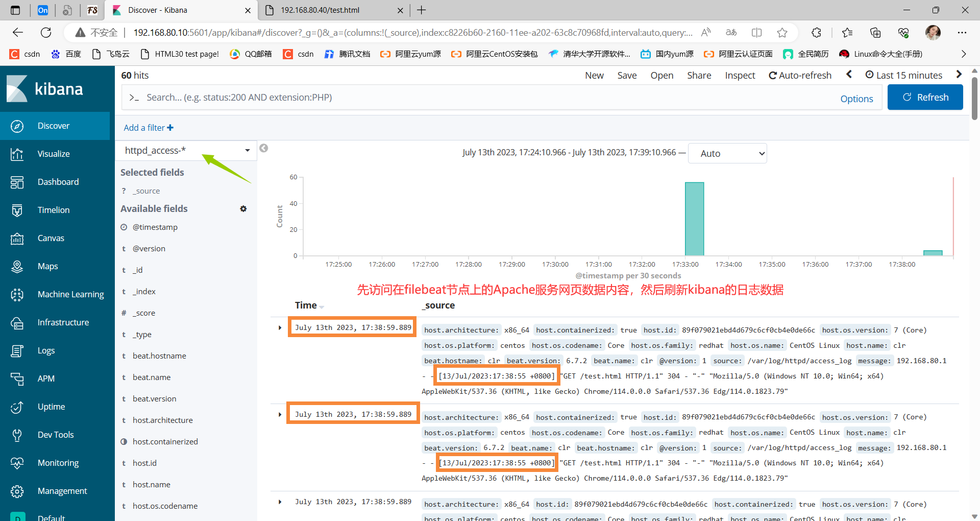Click Add a filter link
The image size is (980, 521).
click(149, 128)
